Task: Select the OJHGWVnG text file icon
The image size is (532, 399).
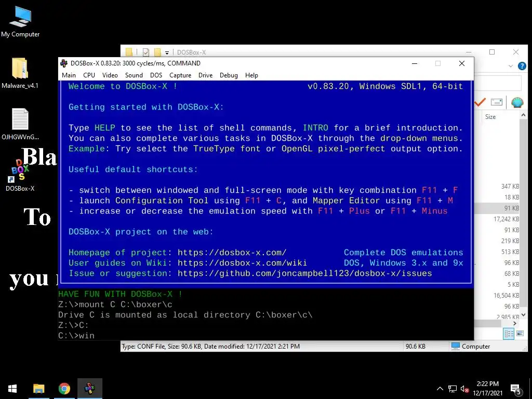Action: click(x=20, y=124)
